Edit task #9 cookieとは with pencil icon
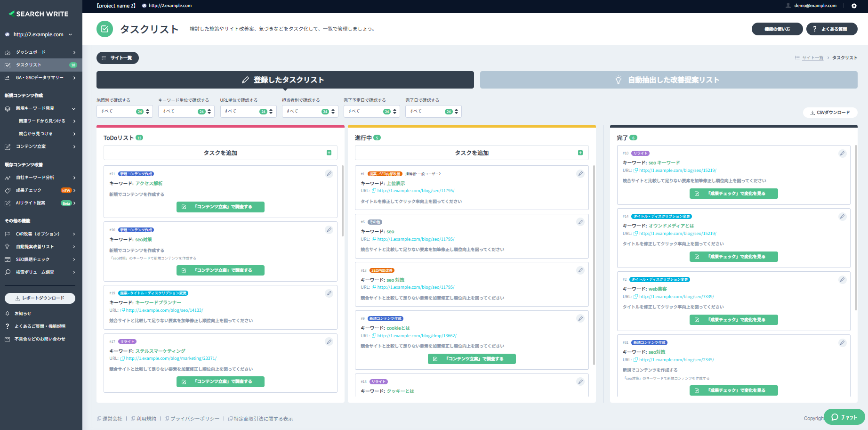Screen dimensions: 868x430 [580, 318]
